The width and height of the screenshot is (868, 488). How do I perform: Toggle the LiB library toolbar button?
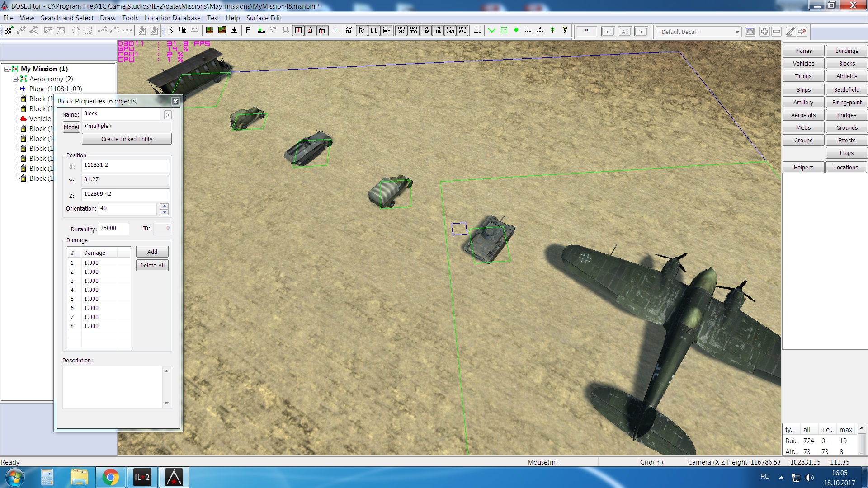374,30
